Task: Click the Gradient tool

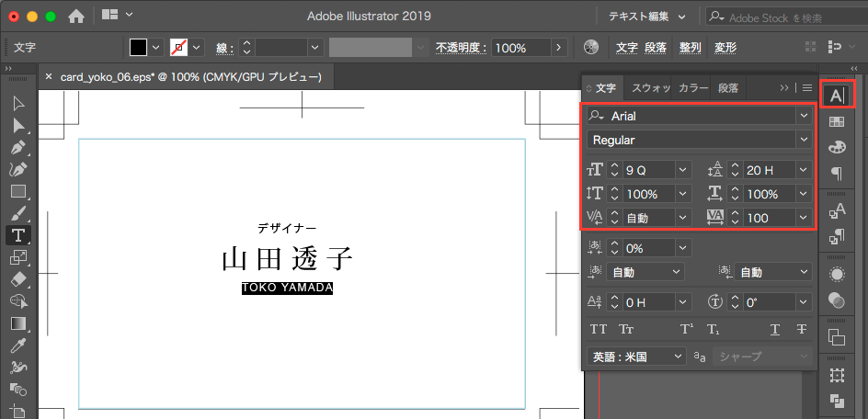Action: [x=17, y=323]
